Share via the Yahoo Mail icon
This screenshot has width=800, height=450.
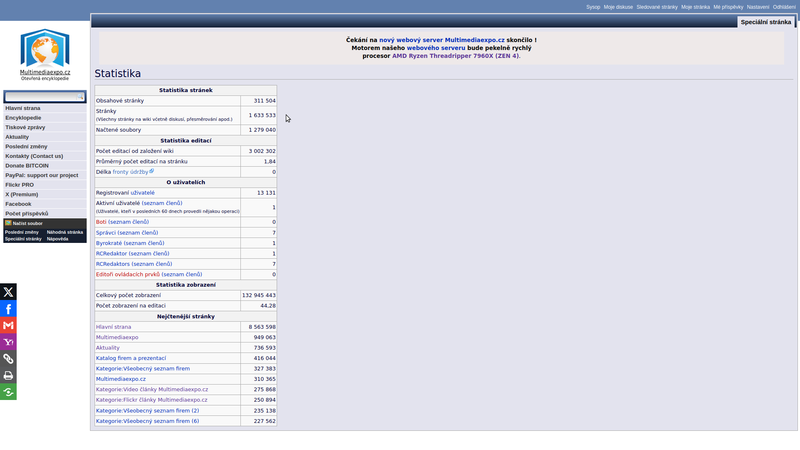tap(8, 342)
